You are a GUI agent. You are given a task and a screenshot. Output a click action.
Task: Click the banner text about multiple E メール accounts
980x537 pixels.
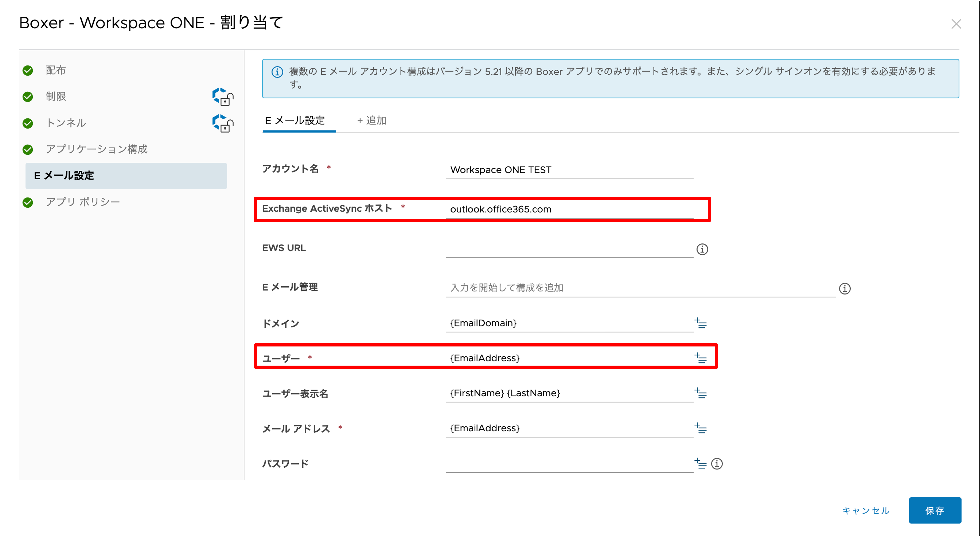coord(612,78)
